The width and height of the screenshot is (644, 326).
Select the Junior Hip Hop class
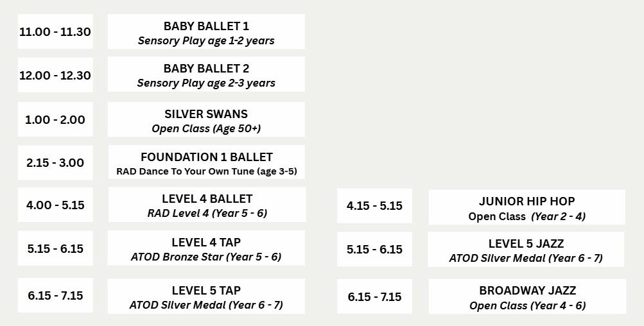527,208
